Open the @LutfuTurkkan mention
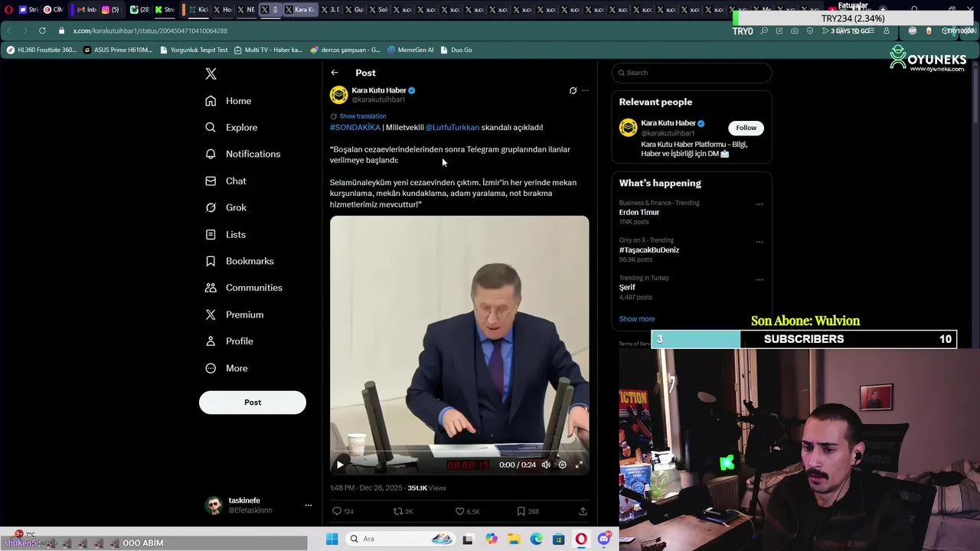Image resolution: width=980 pixels, height=551 pixels. point(452,128)
